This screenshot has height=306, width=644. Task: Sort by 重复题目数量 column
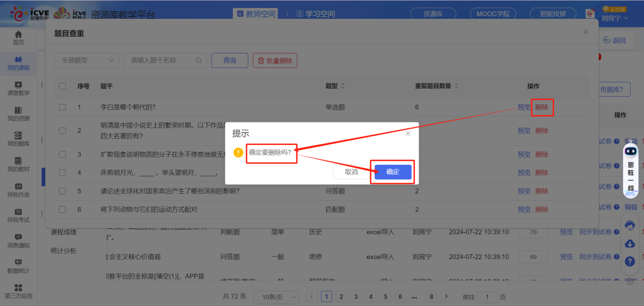click(x=456, y=86)
